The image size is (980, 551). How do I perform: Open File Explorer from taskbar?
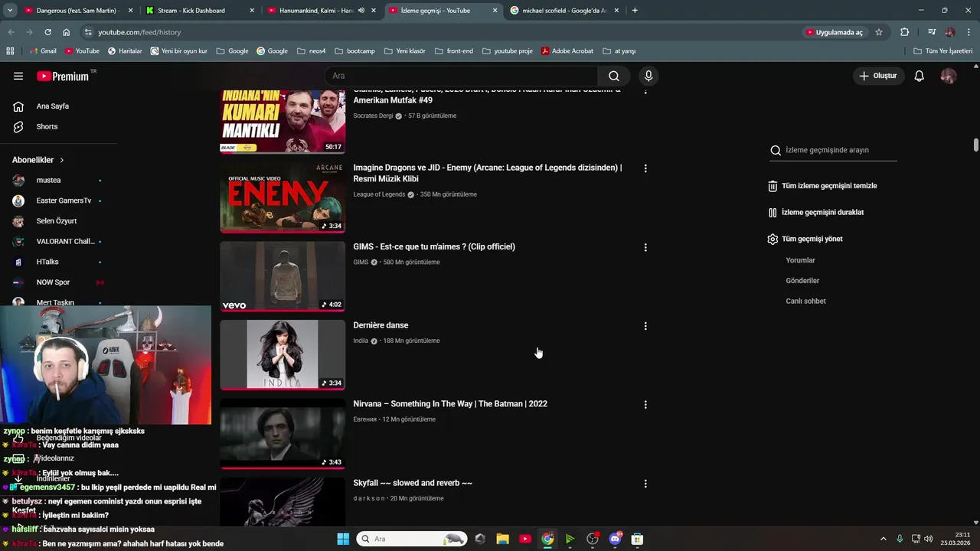click(502, 539)
